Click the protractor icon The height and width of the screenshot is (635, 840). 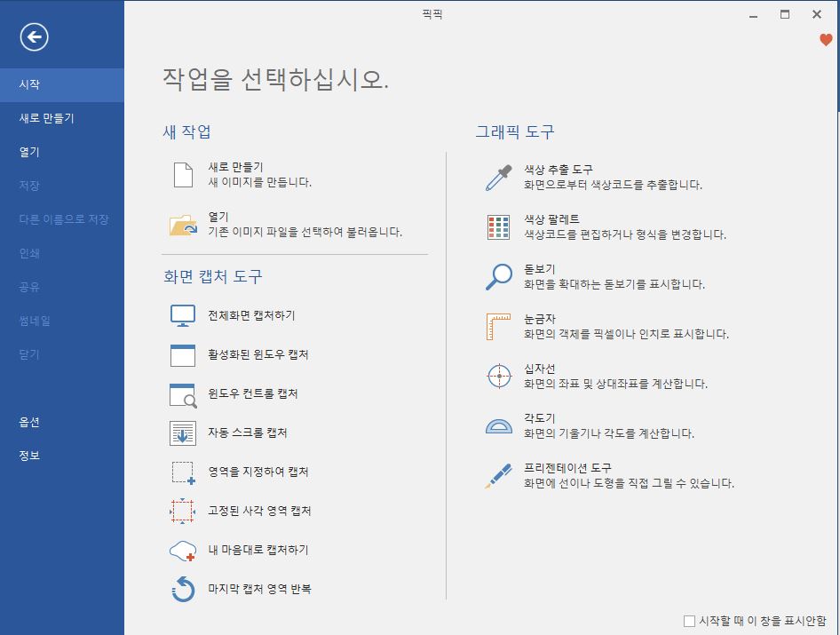click(499, 426)
